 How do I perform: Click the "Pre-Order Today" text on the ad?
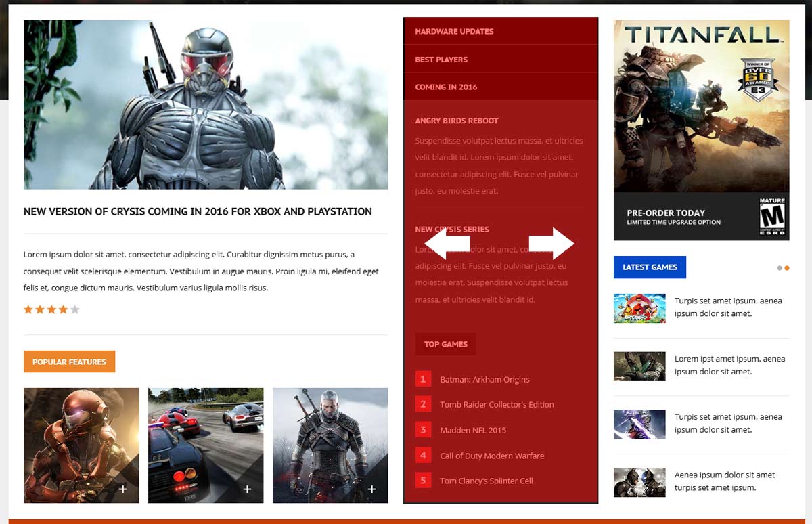point(666,213)
